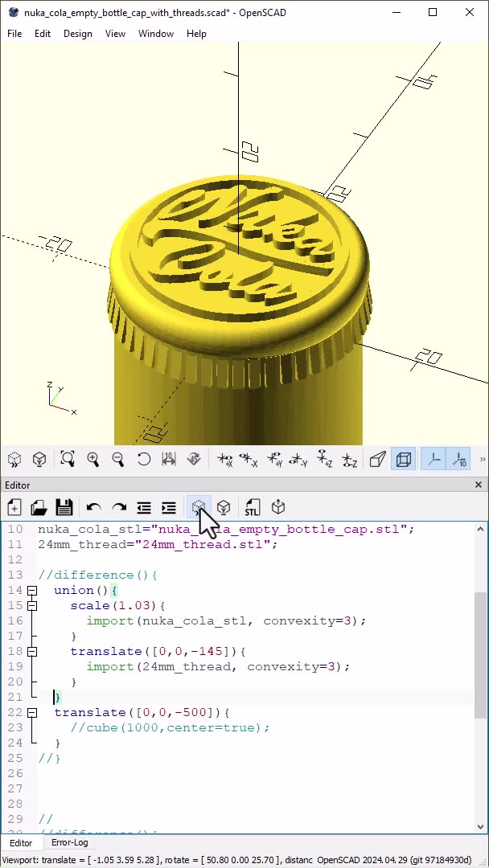Viewport: 489px width, 868px height.
Task: Collapse the translate block on line 22
Action: point(32,712)
